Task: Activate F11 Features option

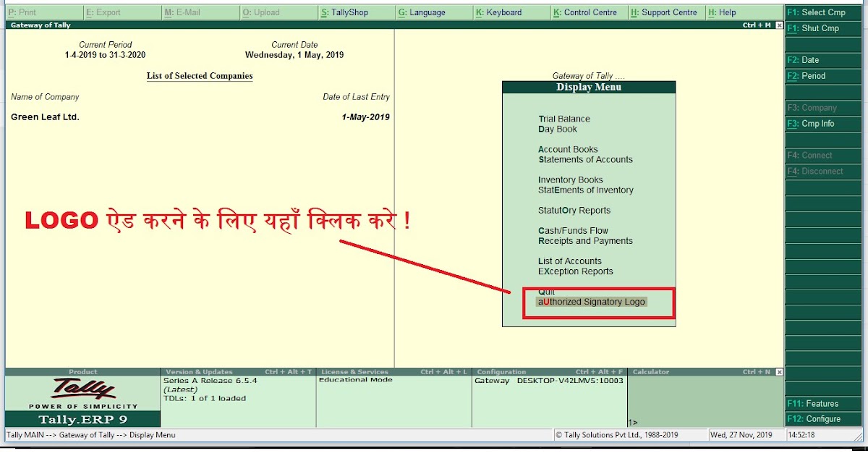Action: (x=820, y=403)
